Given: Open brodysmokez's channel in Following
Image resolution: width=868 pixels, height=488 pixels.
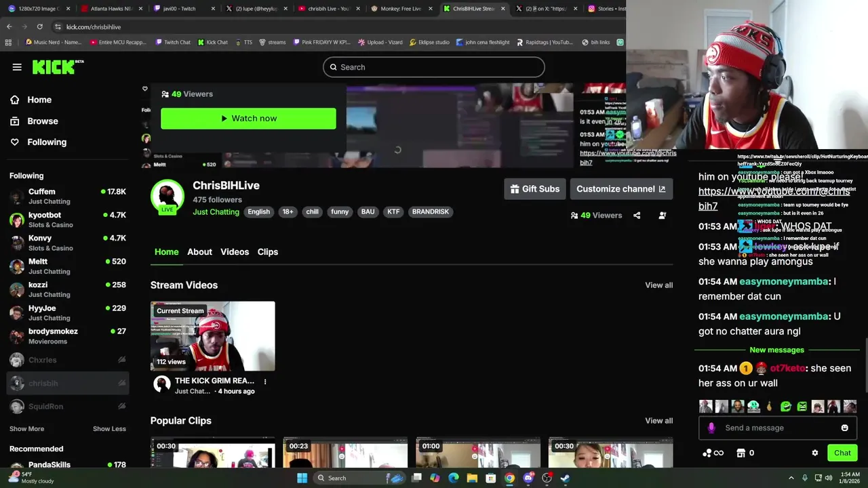Looking at the screenshot, I should coord(68,336).
